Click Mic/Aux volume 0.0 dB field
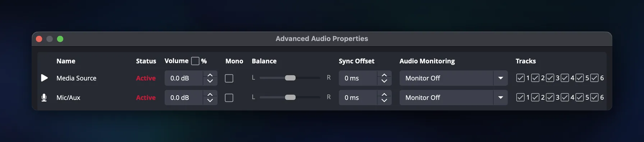The image size is (644, 142). pyautogui.click(x=184, y=98)
